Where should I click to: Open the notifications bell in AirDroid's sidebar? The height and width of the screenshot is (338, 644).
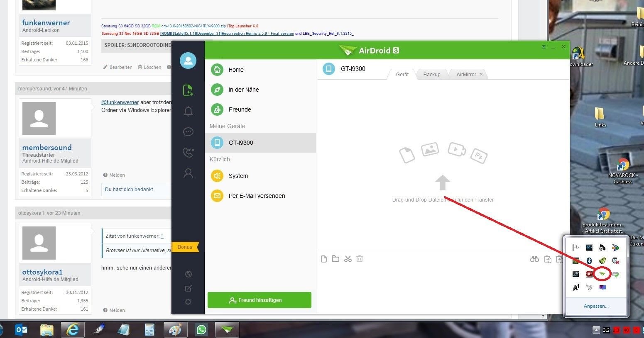188,111
